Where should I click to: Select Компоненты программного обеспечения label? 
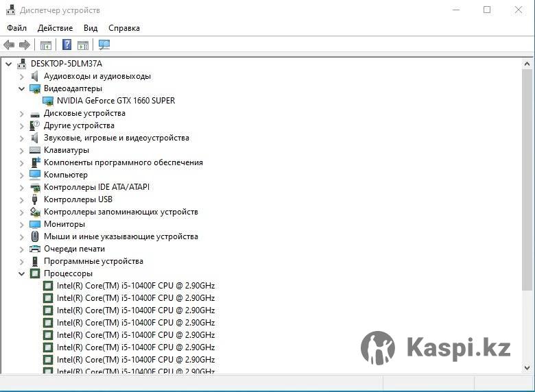tap(123, 162)
